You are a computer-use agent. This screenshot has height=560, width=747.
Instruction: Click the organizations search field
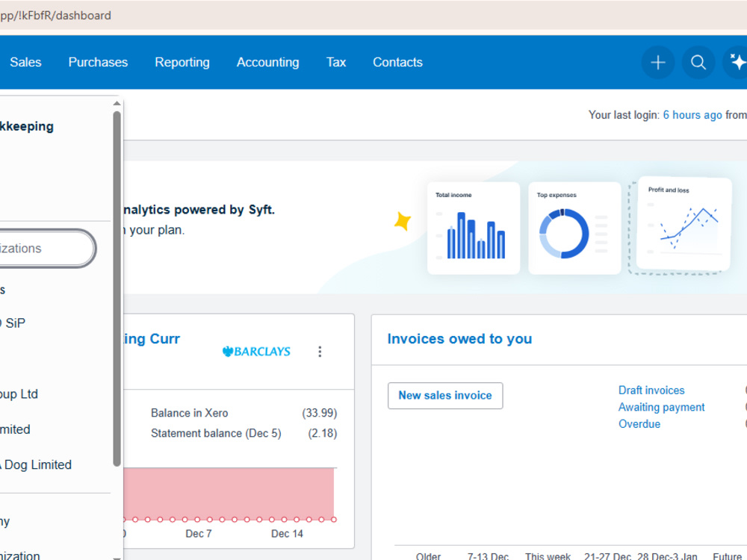coord(46,248)
